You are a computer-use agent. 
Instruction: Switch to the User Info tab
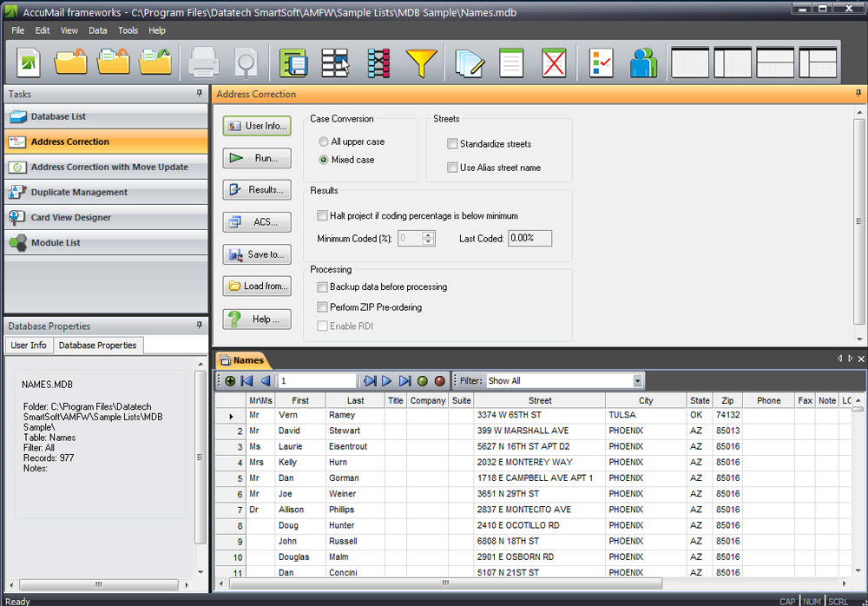[28, 345]
